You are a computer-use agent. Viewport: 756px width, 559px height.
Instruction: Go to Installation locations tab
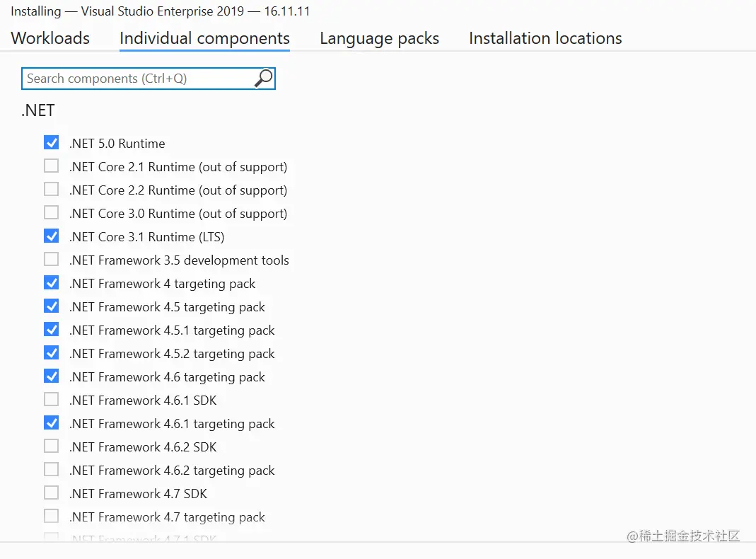coord(545,38)
